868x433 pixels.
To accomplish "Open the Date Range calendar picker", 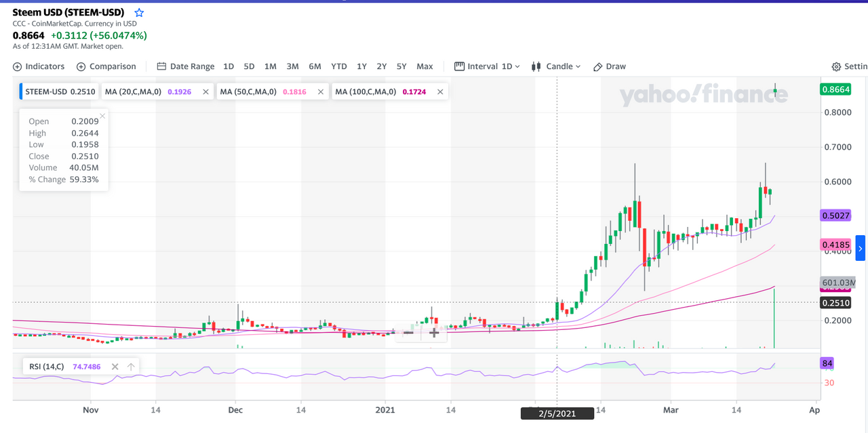I will (186, 66).
